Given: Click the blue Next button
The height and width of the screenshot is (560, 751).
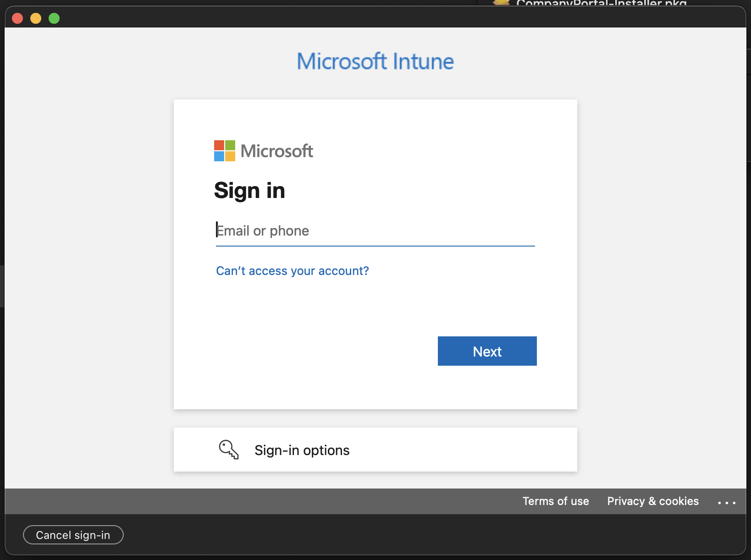Looking at the screenshot, I should point(487,351).
